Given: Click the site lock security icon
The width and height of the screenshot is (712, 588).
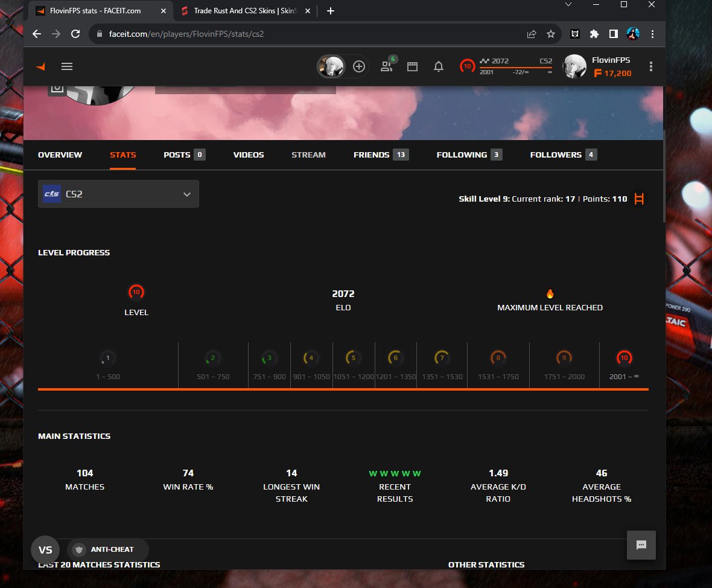Looking at the screenshot, I should coord(99,34).
